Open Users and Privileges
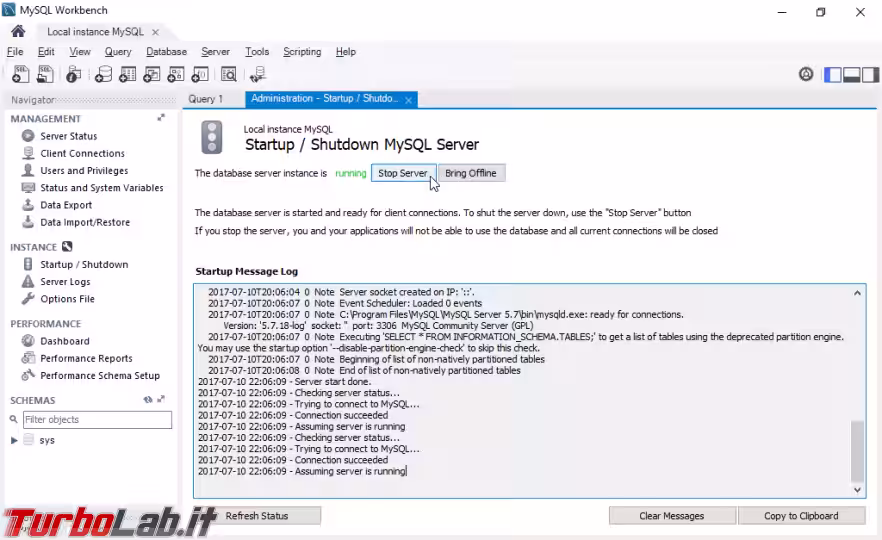 coord(84,170)
